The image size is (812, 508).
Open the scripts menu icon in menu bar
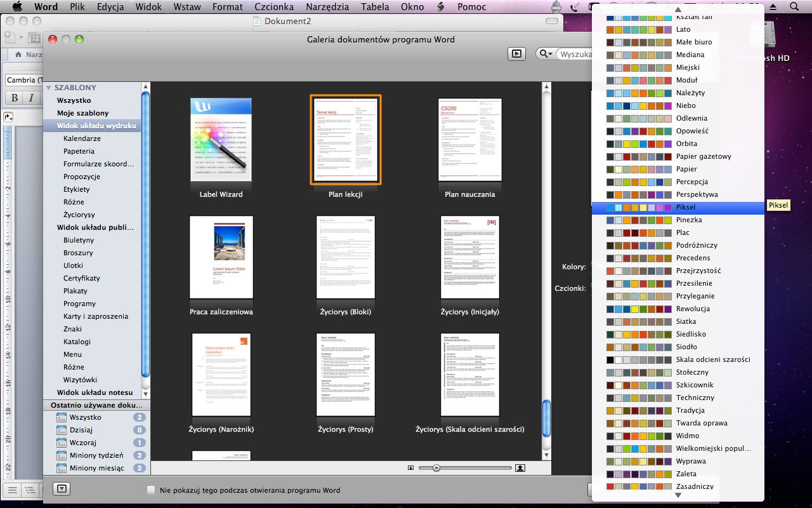click(x=441, y=7)
